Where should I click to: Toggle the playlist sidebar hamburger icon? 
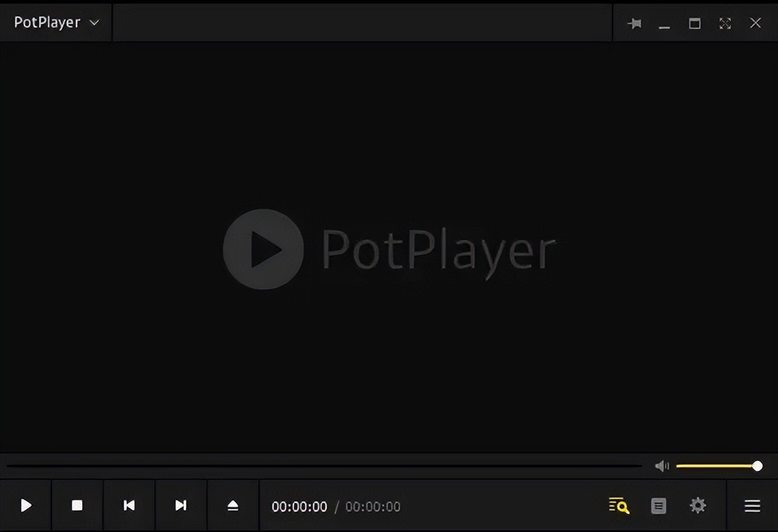tap(752, 506)
